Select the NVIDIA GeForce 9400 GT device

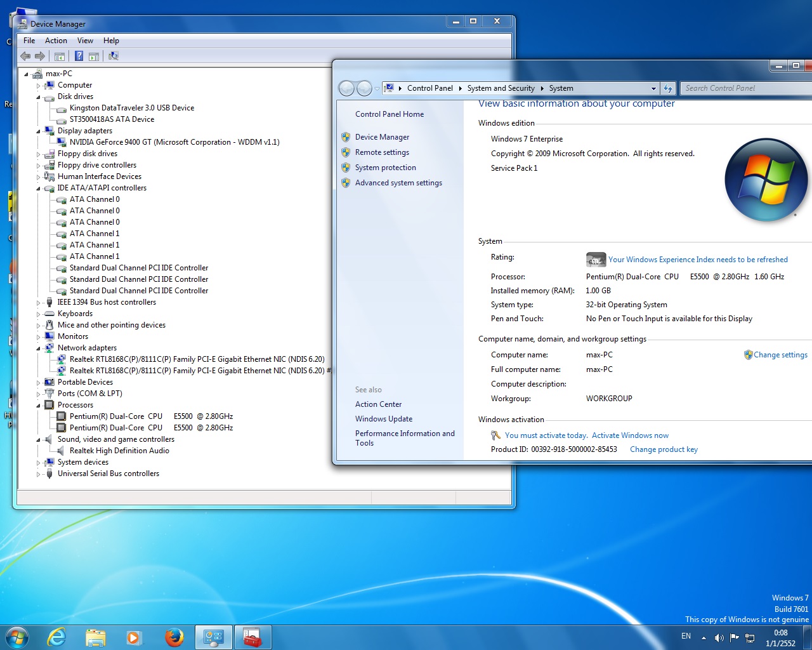(174, 142)
